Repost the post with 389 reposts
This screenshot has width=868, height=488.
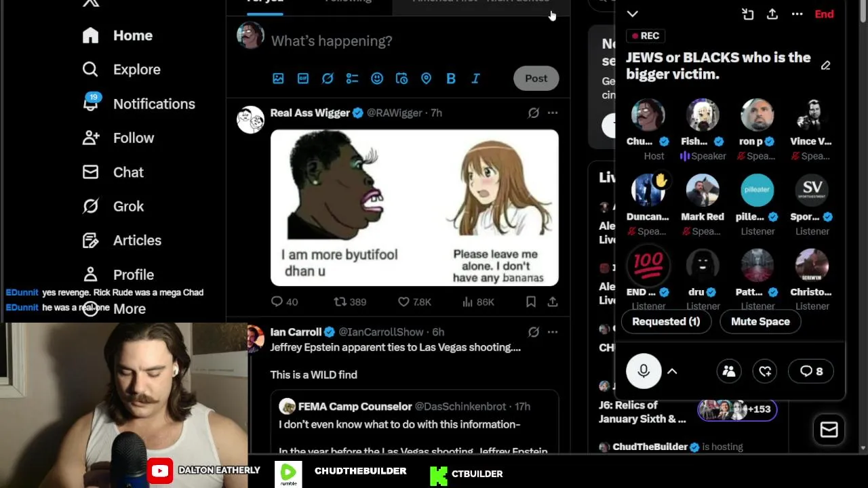(350, 302)
